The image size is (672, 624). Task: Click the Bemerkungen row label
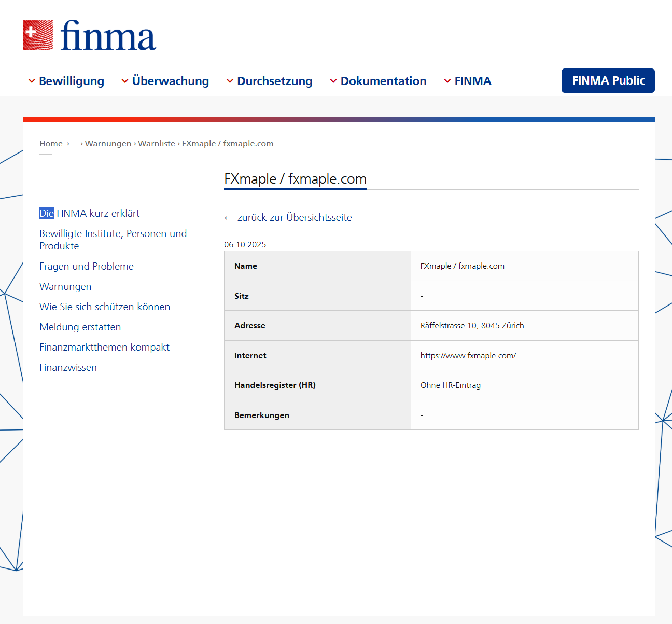[262, 415]
